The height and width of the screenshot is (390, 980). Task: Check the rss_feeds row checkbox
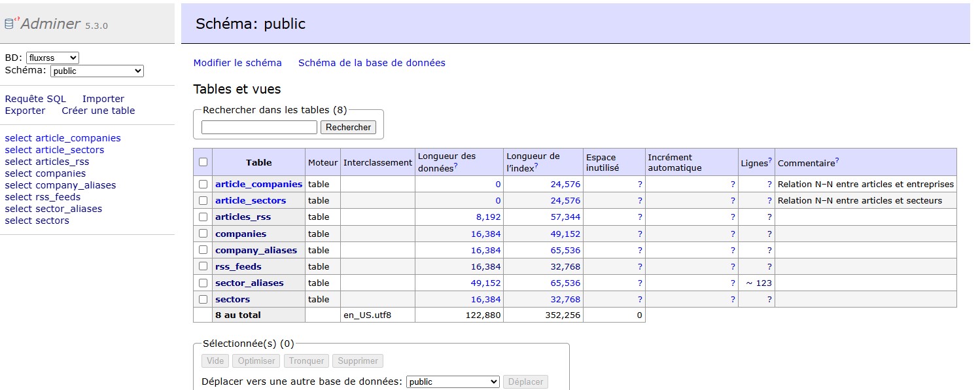coord(203,266)
